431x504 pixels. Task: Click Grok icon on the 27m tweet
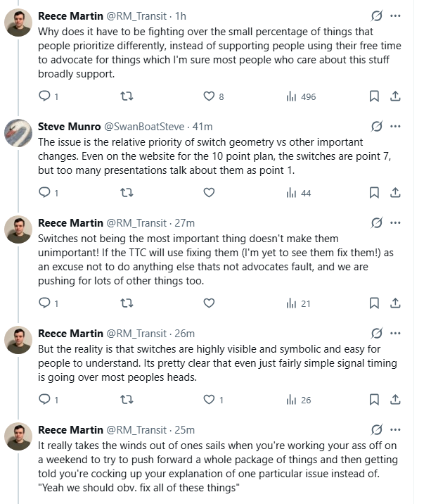coord(376,222)
